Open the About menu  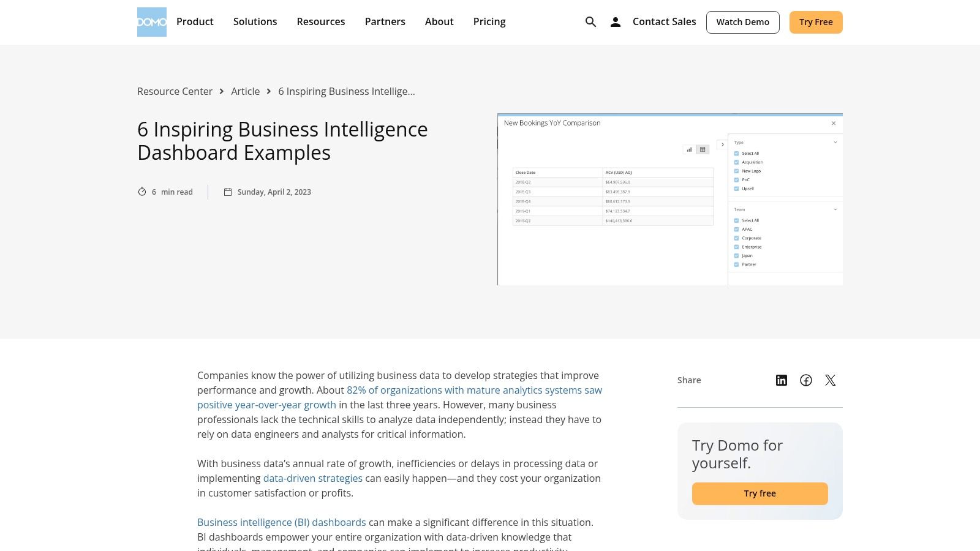(439, 21)
